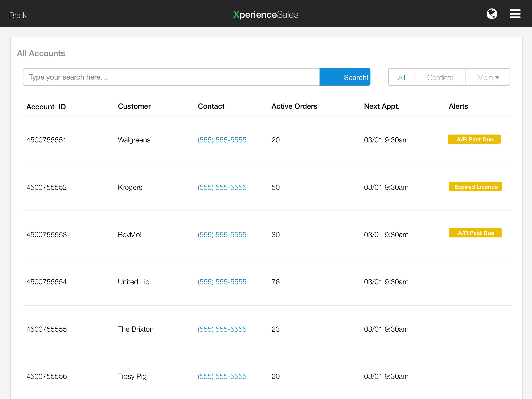The width and height of the screenshot is (532, 399).
Task: Open account 4500755554
Action: [x=47, y=282]
